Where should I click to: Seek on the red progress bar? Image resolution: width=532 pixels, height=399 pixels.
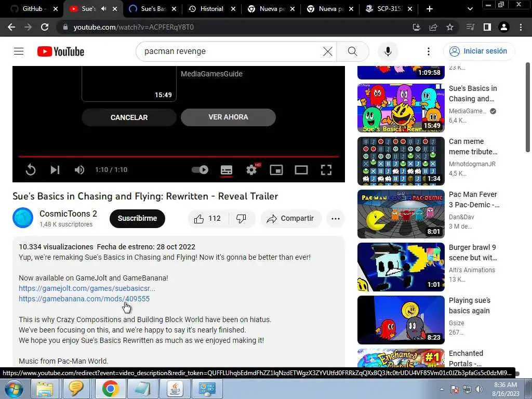click(179, 156)
